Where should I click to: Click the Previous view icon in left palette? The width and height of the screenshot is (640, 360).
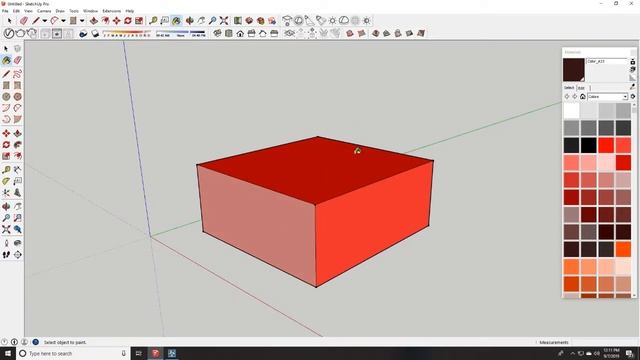pos(18,229)
